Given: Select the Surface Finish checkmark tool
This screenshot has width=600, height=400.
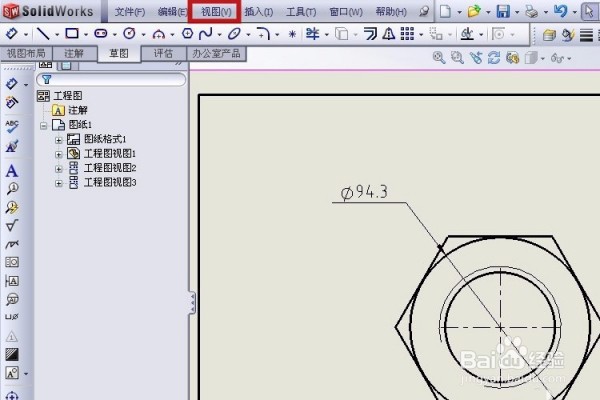Looking at the screenshot, I should pyautogui.click(x=12, y=225).
